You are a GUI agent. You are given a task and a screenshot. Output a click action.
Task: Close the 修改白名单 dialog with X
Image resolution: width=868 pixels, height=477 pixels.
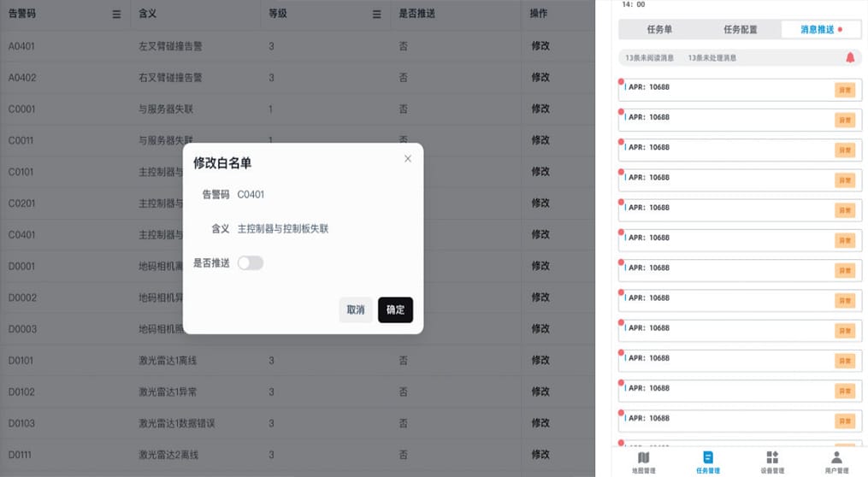pyautogui.click(x=408, y=159)
